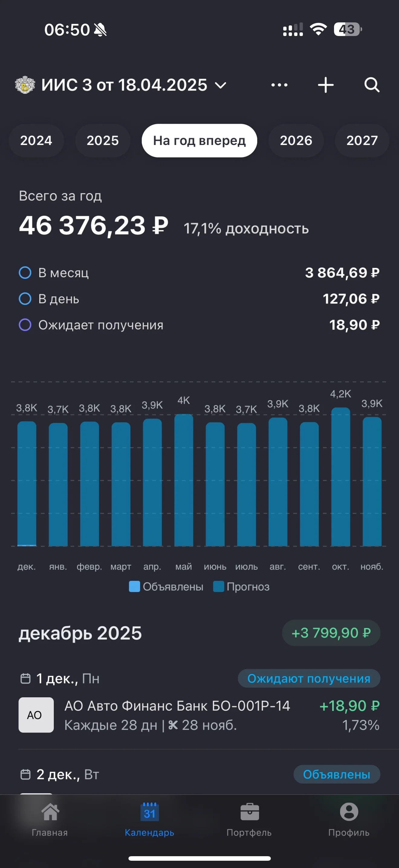Tap calendar icon beside 2 дек.

(26, 774)
